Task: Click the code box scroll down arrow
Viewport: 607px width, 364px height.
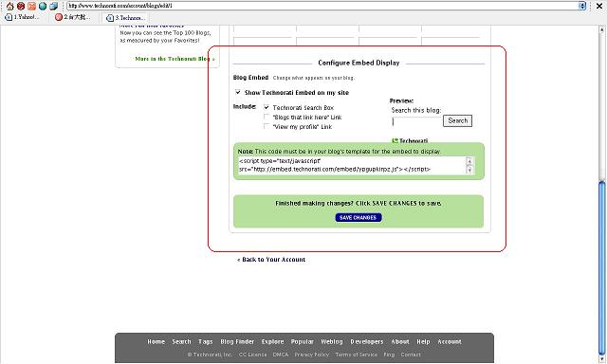Action: click(x=469, y=170)
